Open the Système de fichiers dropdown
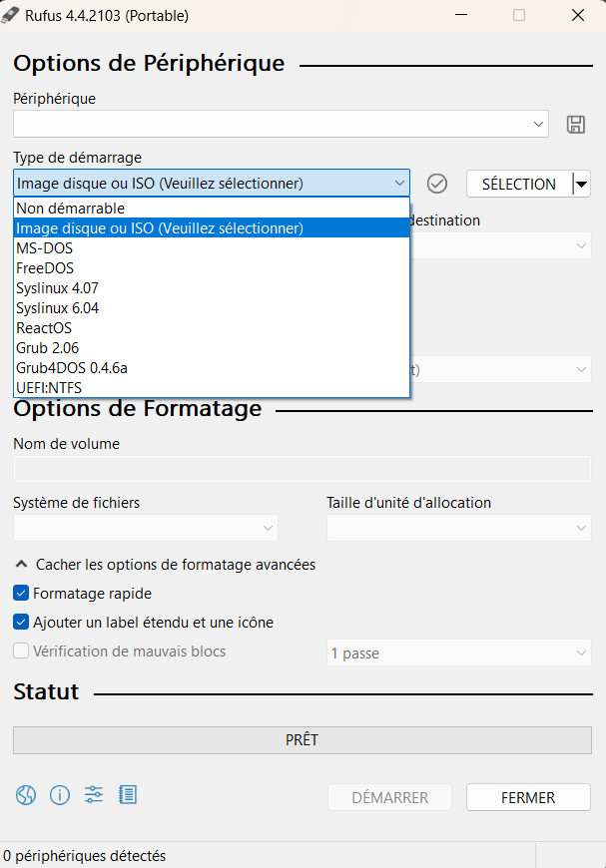The width and height of the screenshot is (606, 868). click(x=146, y=528)
